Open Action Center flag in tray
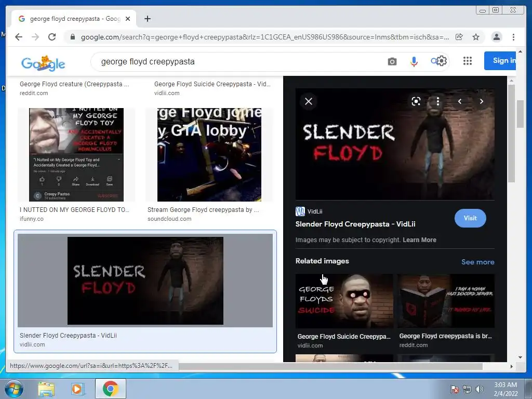This screenshot has width=532, height=399. coord(454,389)
